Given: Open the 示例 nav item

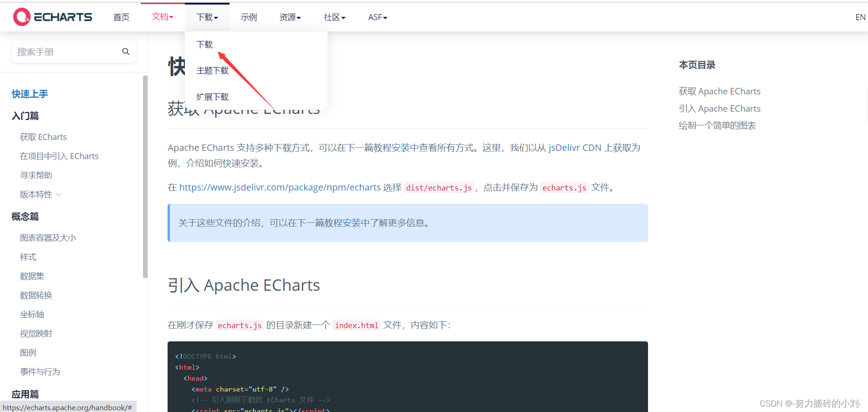Looking at the screenshot, I should (249, 17).
